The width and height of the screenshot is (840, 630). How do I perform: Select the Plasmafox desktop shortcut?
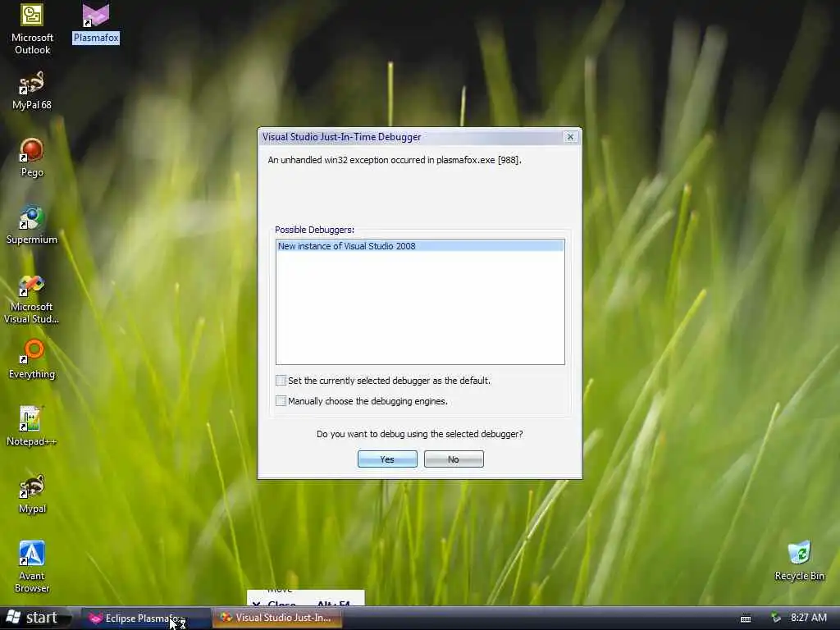(96, 24)
